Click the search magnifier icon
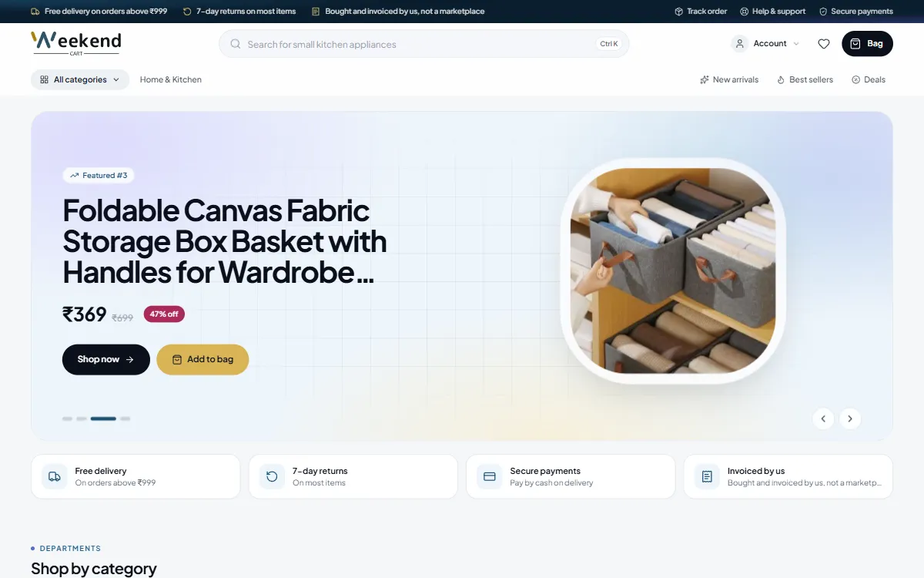The width and height of the screenshot is (924, 578). click(236, 44)
